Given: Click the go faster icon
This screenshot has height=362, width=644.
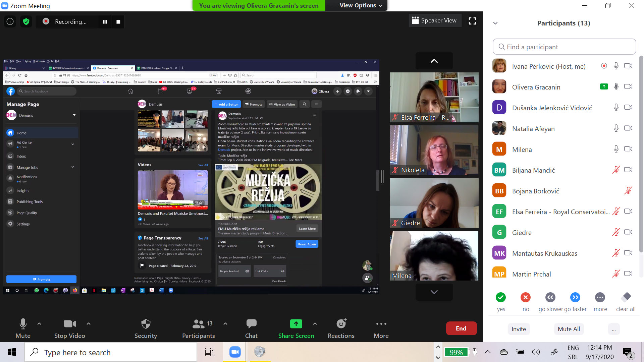Looking at the screenshot, I should click(575, 297).
